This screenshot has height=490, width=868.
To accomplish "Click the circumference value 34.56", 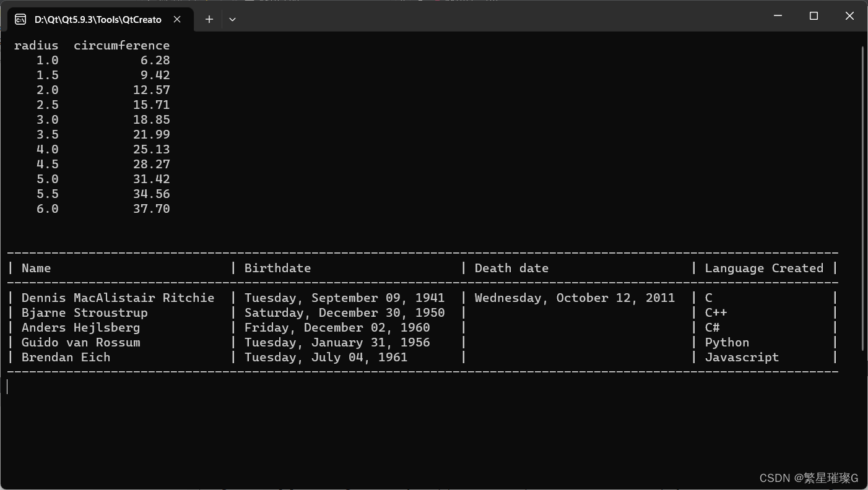I will pos(151,194).
